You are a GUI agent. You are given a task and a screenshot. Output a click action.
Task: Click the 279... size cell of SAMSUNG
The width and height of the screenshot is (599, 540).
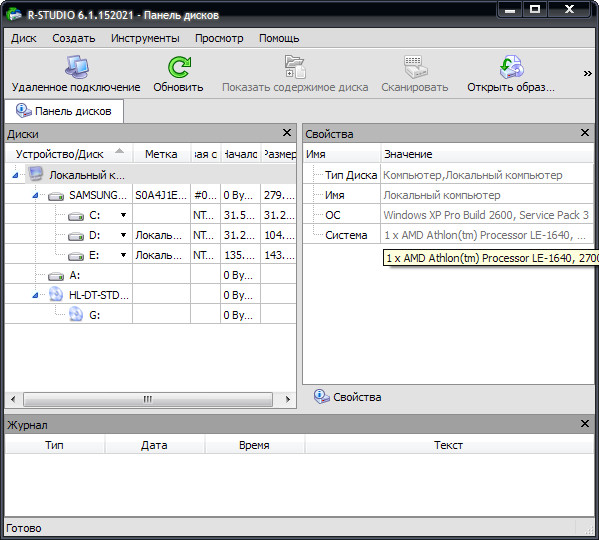[279, 195]
